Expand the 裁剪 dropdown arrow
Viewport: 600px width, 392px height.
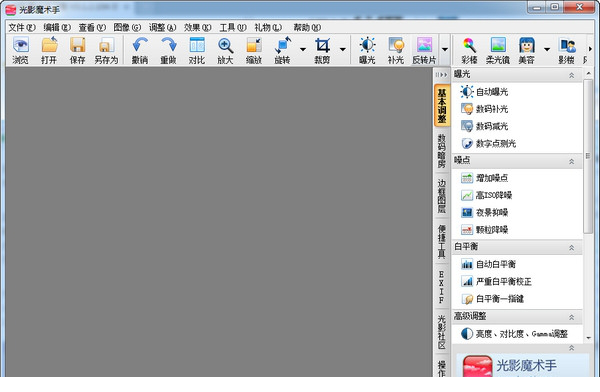[343, 49]
